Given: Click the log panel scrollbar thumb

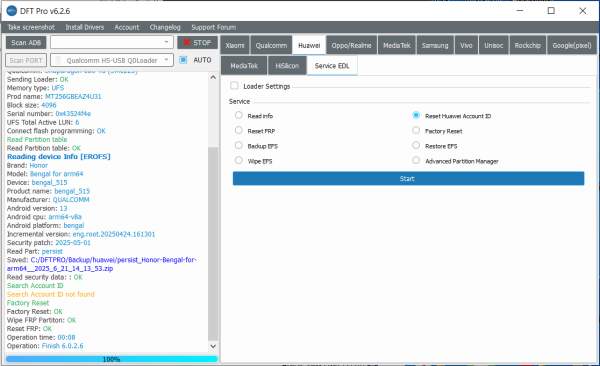Looking at the screenshot, I should pos(213,244).
